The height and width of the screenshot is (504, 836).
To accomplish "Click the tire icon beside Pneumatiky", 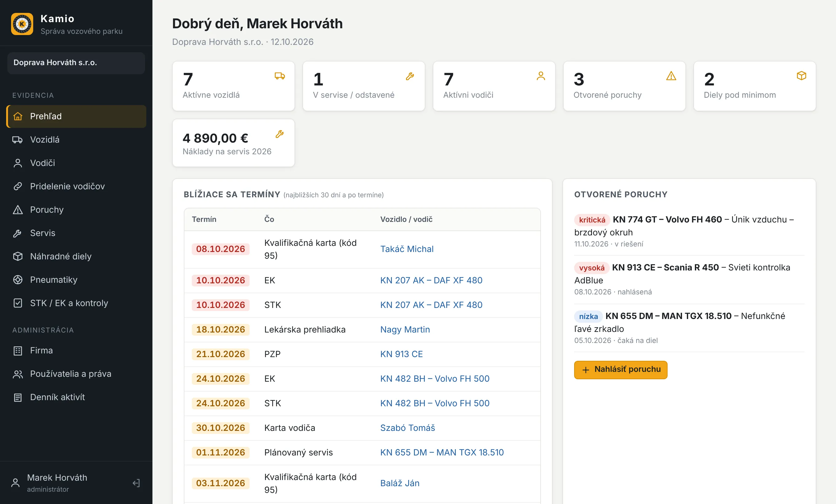I will tap(18, 280).
